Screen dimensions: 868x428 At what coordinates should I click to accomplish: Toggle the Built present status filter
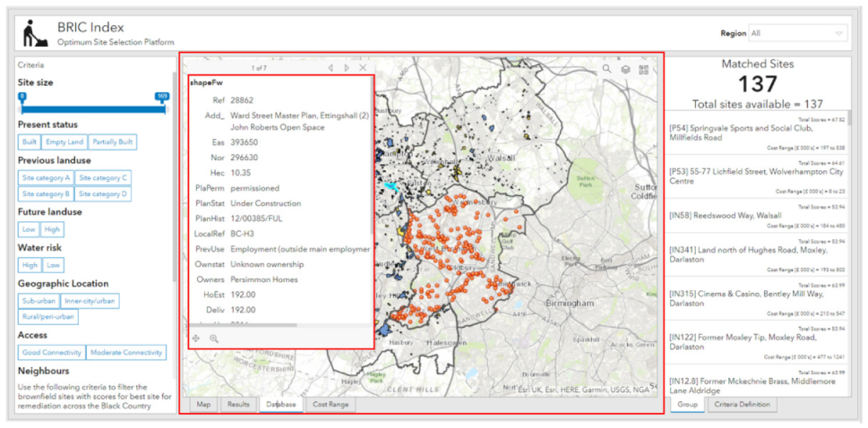coord(30,142)
